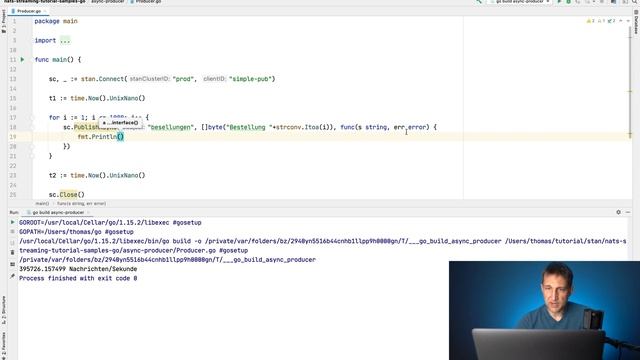The height and width of the screenshot is (360, 640).
Task: Close the 'go build async-producer' Run tab
Action: pos(88,212)
